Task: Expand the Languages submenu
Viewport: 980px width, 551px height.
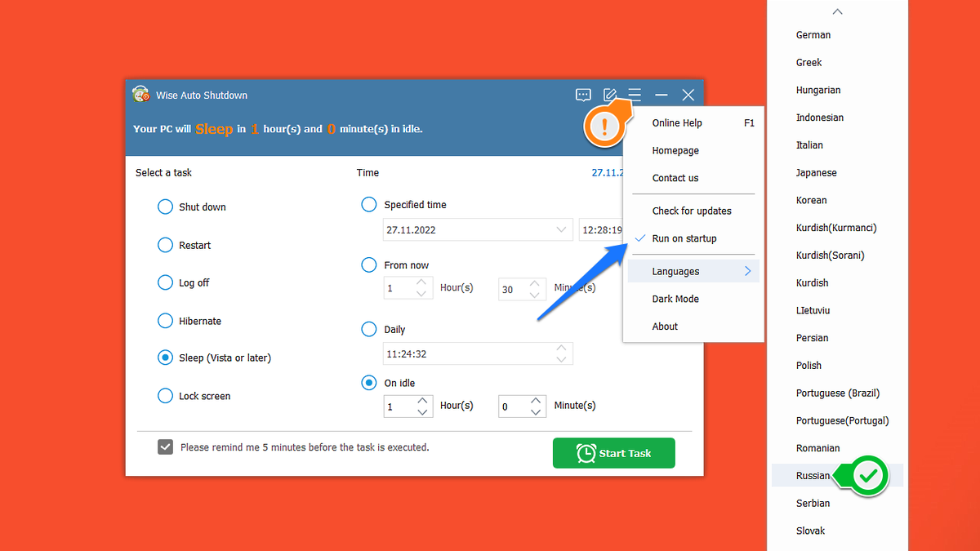Action: coord(693,271)
